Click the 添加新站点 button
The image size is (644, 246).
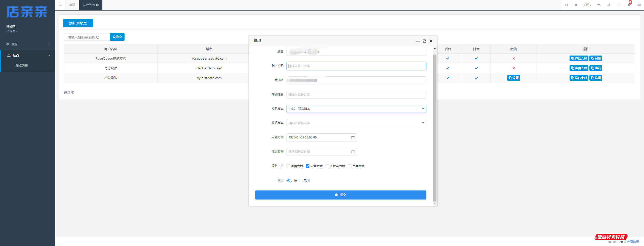(x=78, y=23)
